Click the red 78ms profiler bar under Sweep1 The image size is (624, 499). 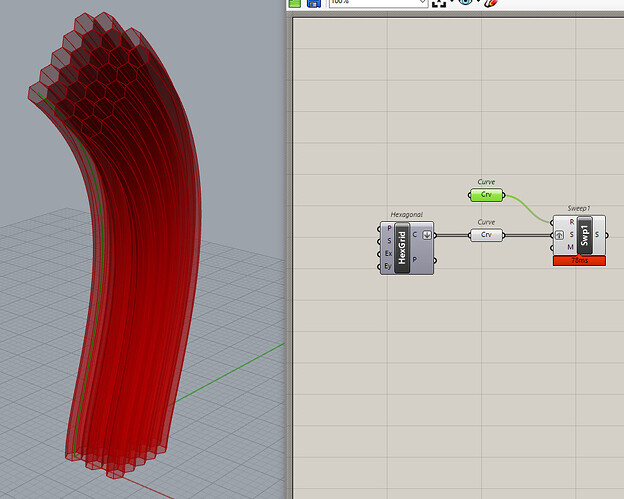(579, 261)
